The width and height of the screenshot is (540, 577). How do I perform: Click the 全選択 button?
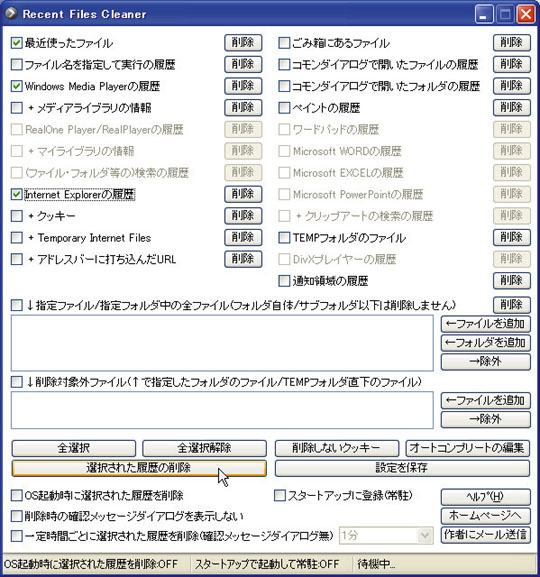pos(74,448)
